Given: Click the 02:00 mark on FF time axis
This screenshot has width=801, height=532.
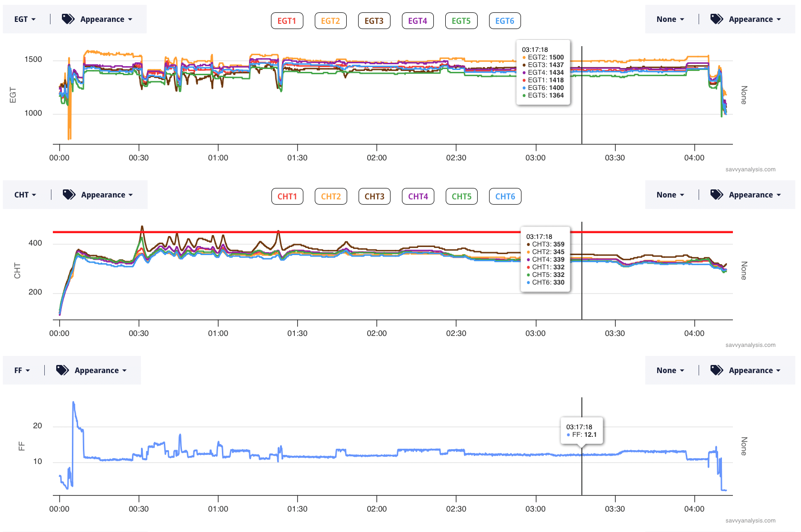Looking at the screenshot, I should coord(377,509).
